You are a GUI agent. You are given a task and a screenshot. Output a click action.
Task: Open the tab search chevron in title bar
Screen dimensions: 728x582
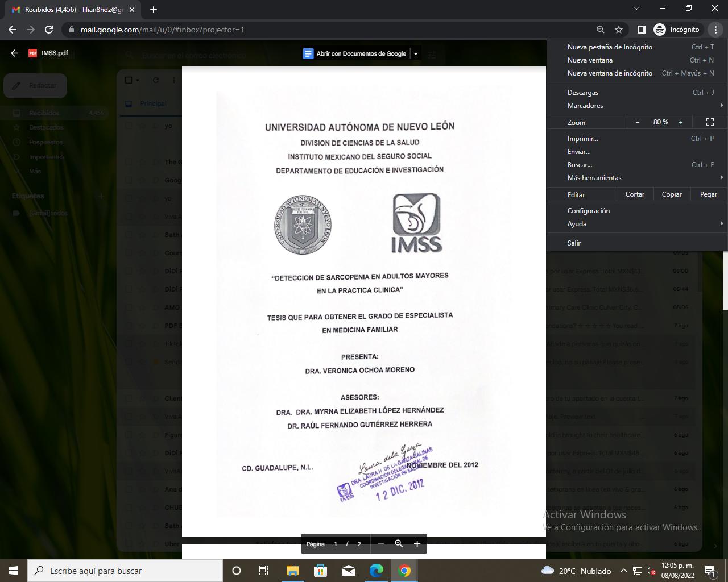(x=636, y=9)
